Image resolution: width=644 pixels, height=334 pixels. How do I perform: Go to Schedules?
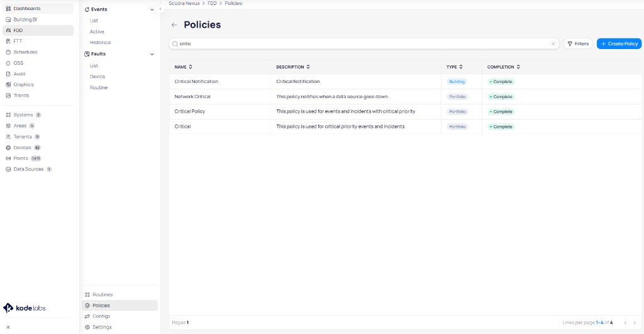(25, 52)
